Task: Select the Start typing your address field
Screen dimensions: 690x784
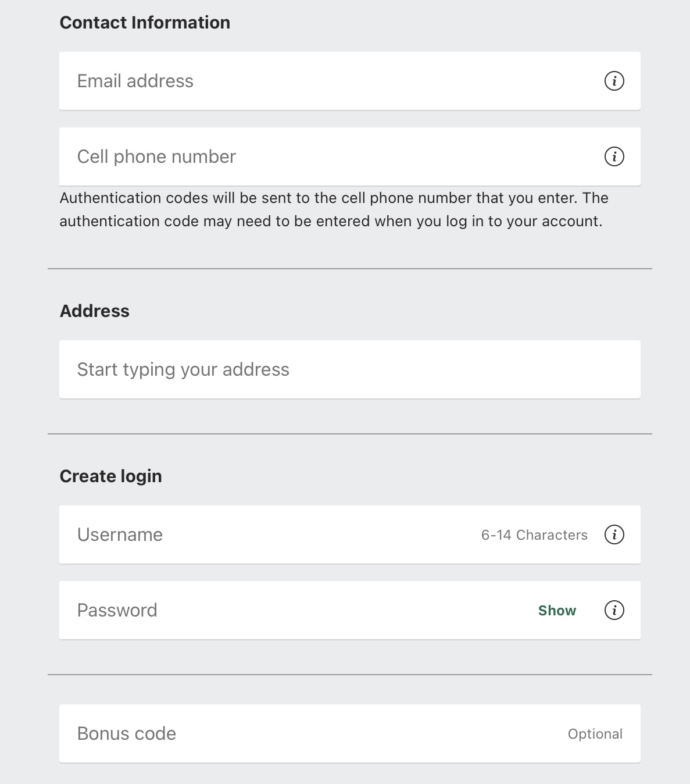Action: [350, 369]
